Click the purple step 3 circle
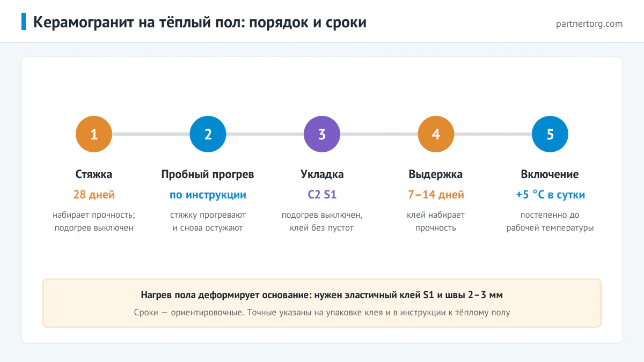644x362 pixels. pos(322,134)
